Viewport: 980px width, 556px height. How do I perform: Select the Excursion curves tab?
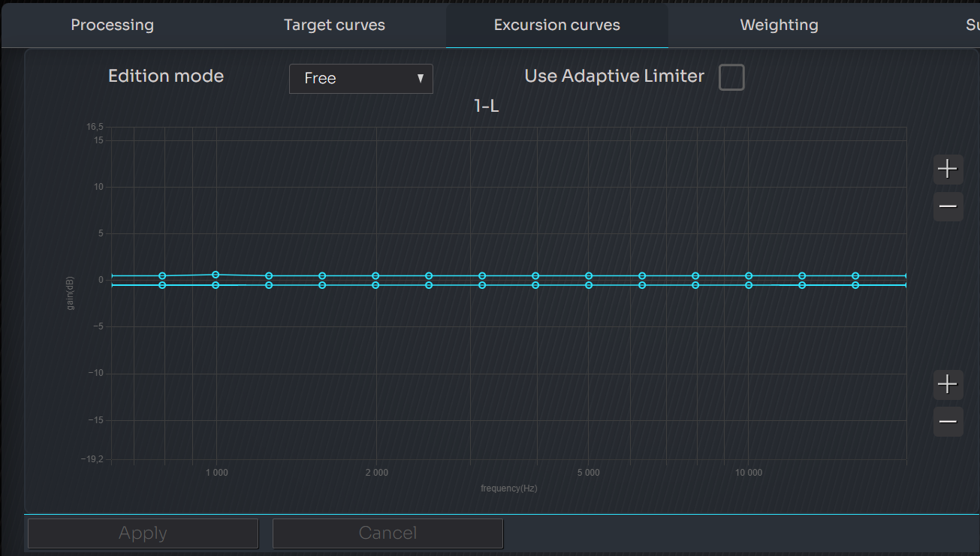[556, 25]
